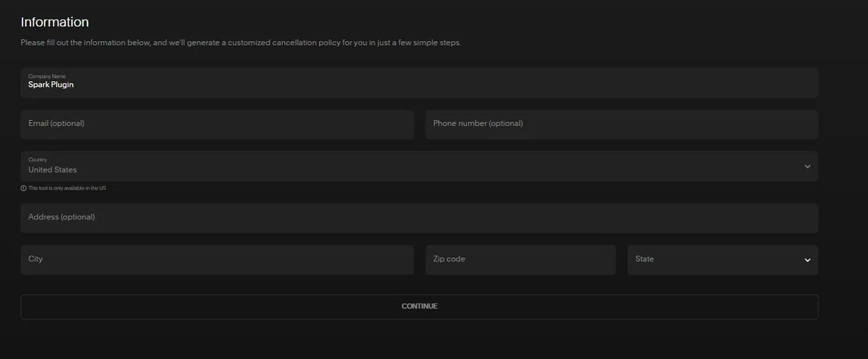Click the CONTINUE button
Viewport: 868px width, 359px height.
click(x=419, y=307)
